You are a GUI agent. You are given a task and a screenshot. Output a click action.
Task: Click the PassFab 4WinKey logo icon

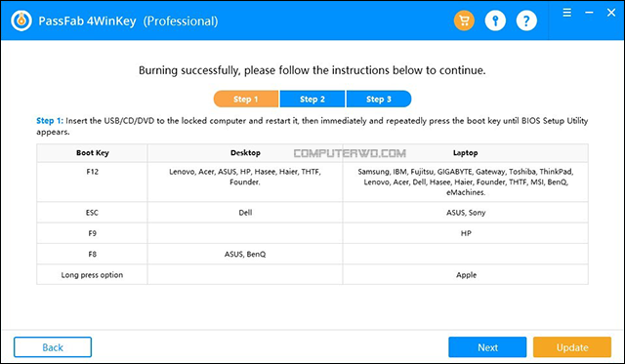(21, 20)
